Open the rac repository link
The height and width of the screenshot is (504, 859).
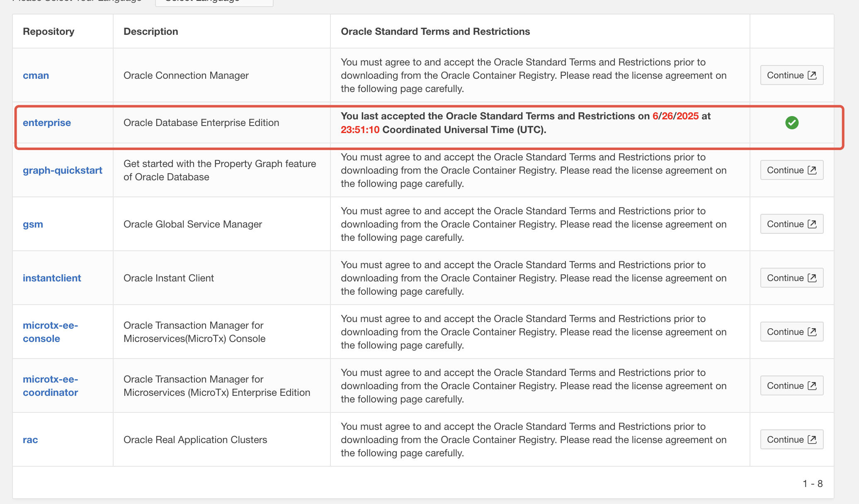[30, 440]
